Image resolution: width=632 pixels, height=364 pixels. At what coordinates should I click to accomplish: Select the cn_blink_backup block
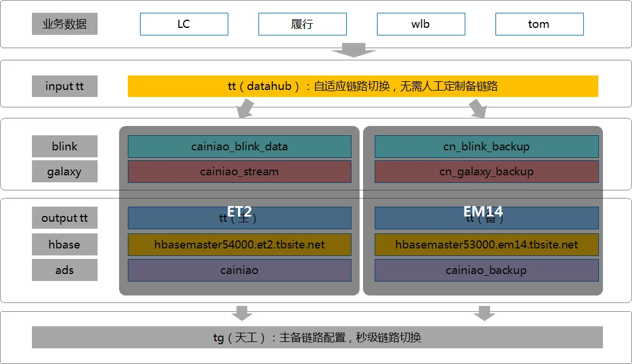tap(487, 146)
